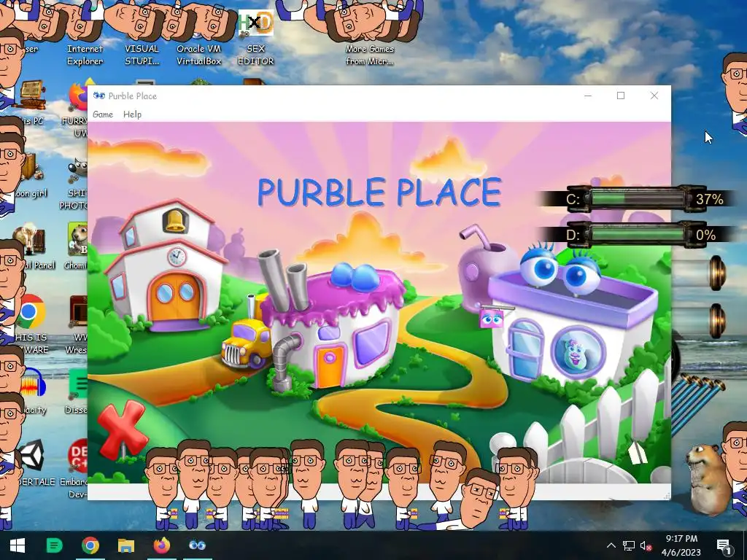The image size is (747, 560).
Task: Click the network status tray icon
Action: pos(628,545)
